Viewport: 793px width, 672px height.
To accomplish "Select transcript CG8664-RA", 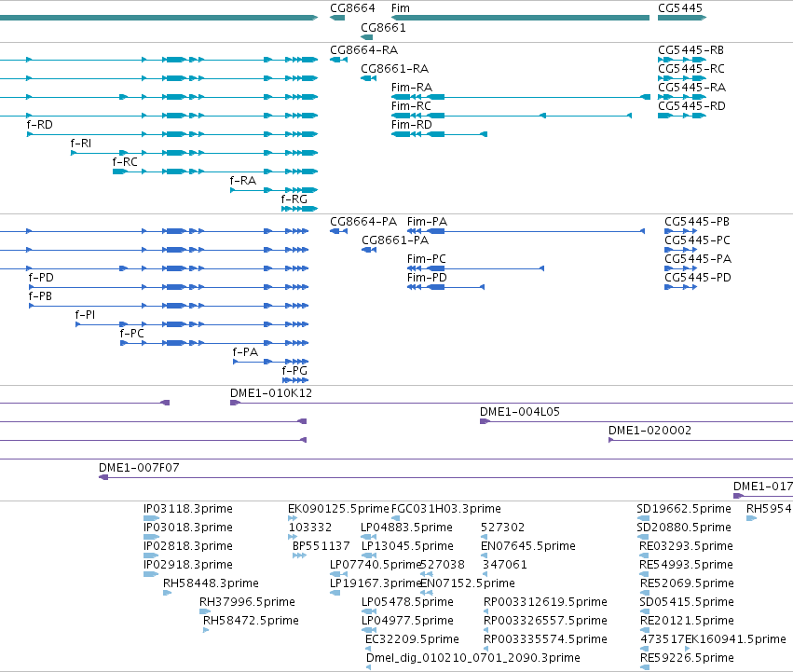I will click(363, 50).
